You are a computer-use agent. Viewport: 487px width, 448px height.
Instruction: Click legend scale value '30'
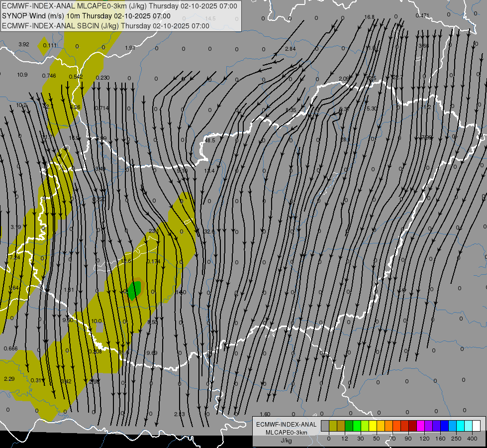pos(360,439)
